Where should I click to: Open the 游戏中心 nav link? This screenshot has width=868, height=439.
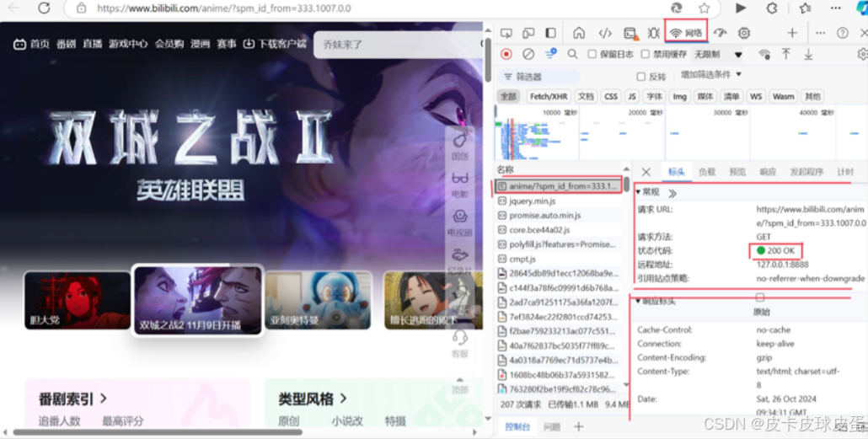click(128, 44)
